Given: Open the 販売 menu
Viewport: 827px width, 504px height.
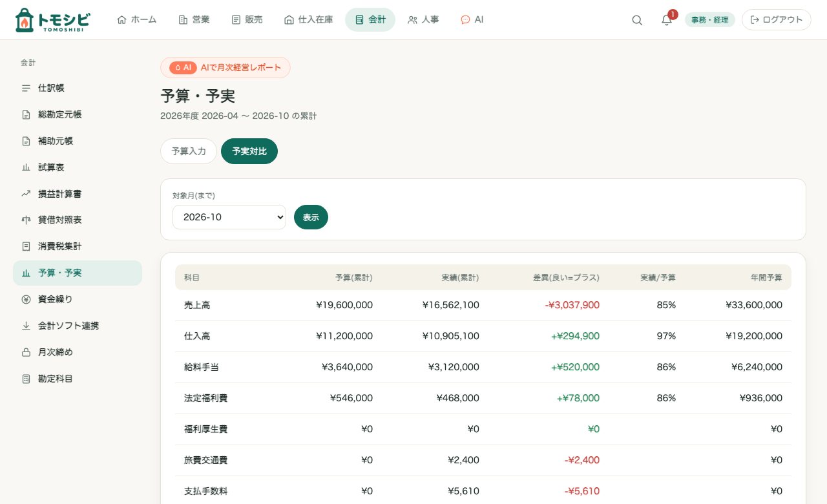Looking at the screenshot, I should click(x=247, y=19).
